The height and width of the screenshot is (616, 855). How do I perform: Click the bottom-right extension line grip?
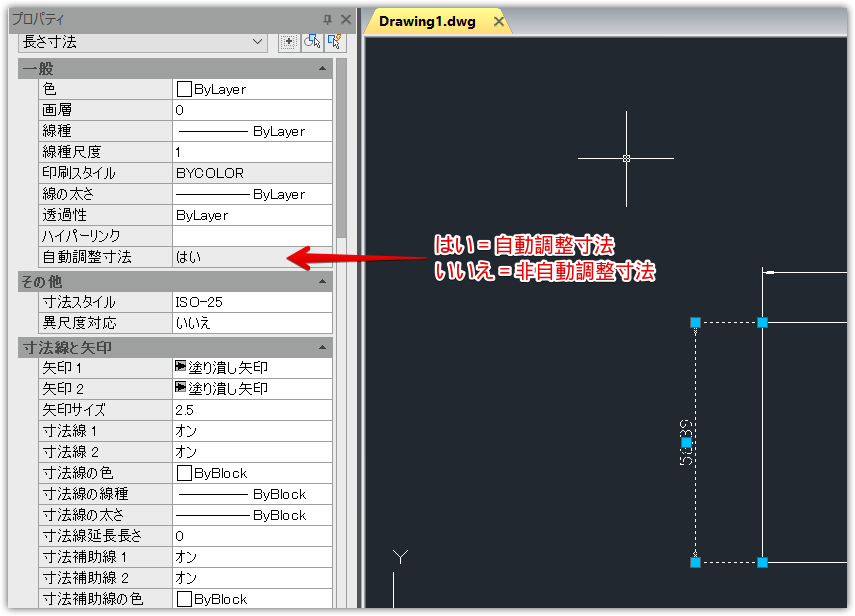[762, 562]
